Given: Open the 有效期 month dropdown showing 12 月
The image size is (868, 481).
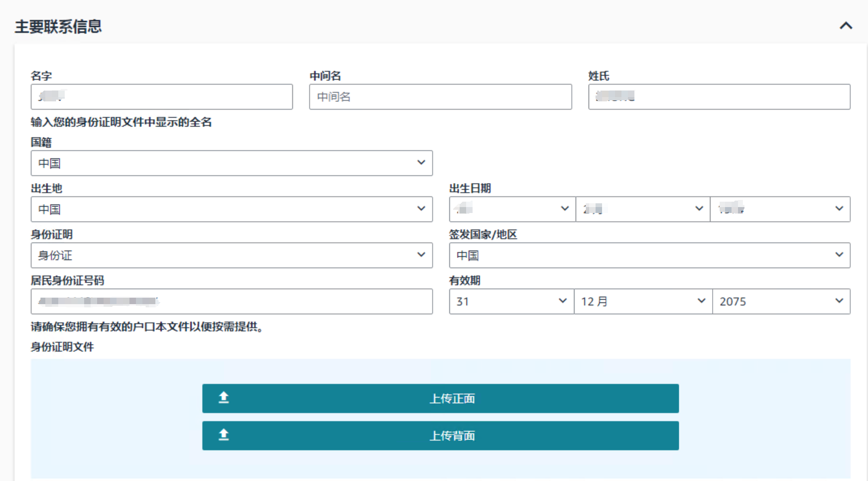Looking at the screenshot, I should 643,301.
